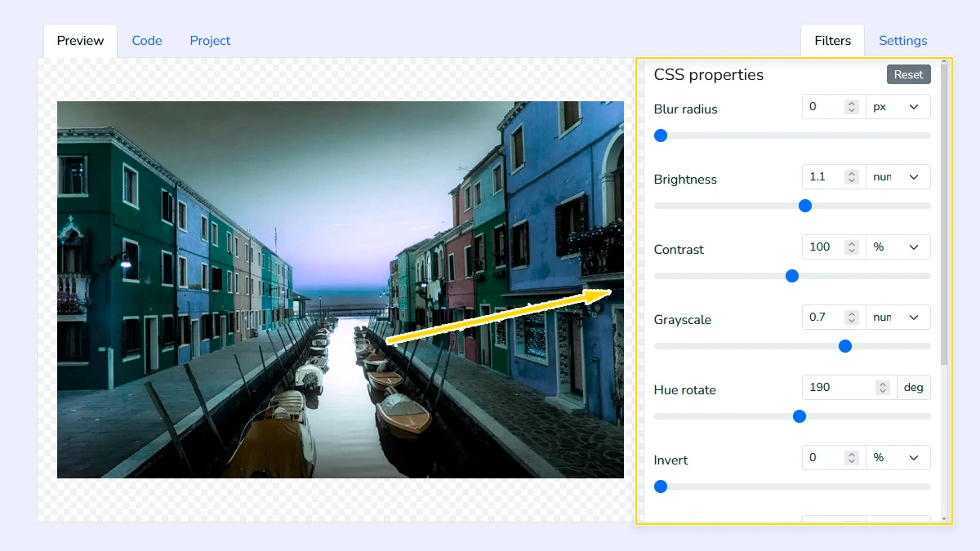
Task: Switch to the Code tab
Action: (x=147, y=40)
